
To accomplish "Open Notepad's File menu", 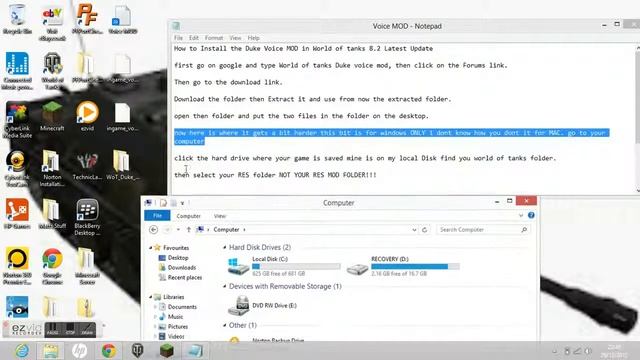I will pyautogui.click(x=178, y=38).
